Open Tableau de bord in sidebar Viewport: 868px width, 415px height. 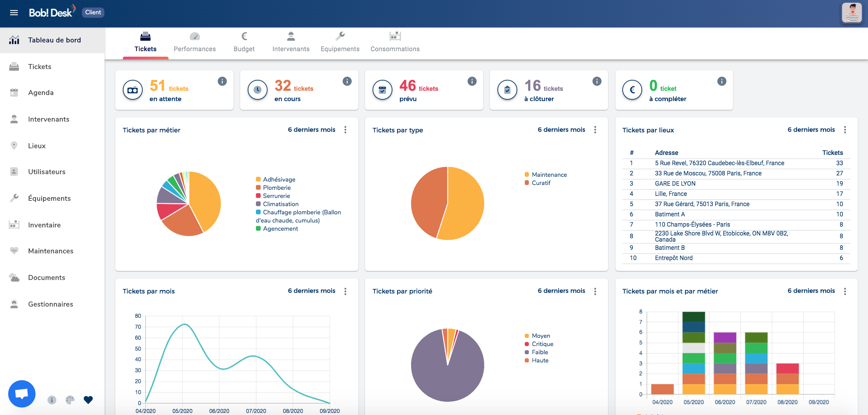tap(52, 40)
